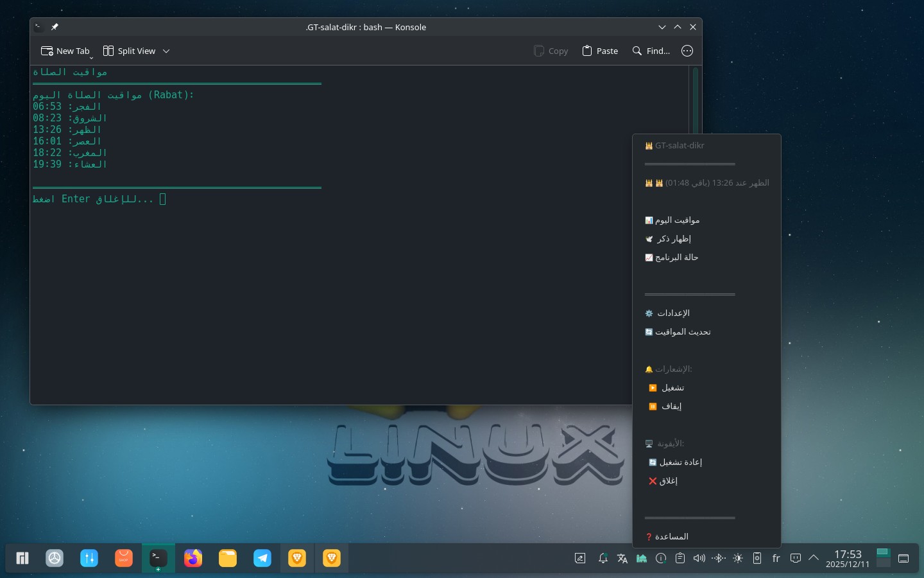Launch Firefox from the taskbar
Image resolution: width=924 pixels, height=578 pixels.
coord(193,558)
